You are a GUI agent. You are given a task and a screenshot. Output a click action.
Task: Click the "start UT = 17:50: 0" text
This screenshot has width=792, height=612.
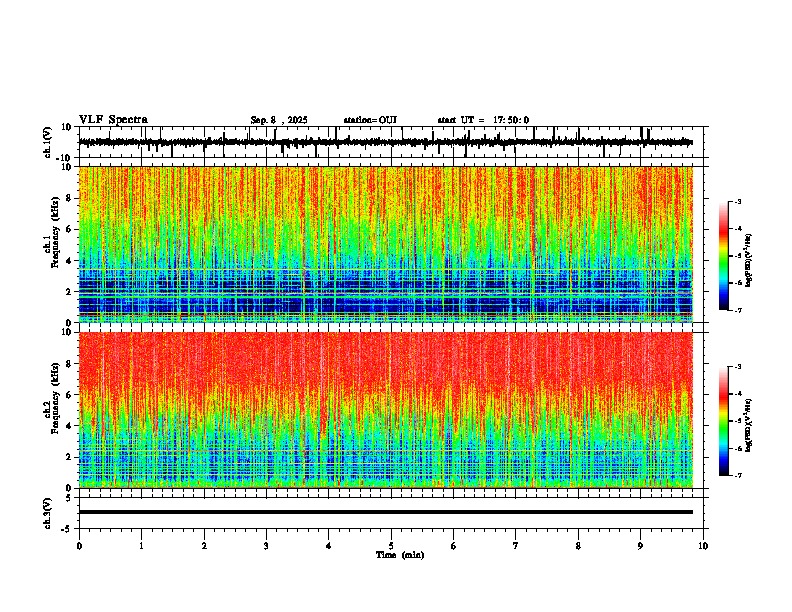483,120
